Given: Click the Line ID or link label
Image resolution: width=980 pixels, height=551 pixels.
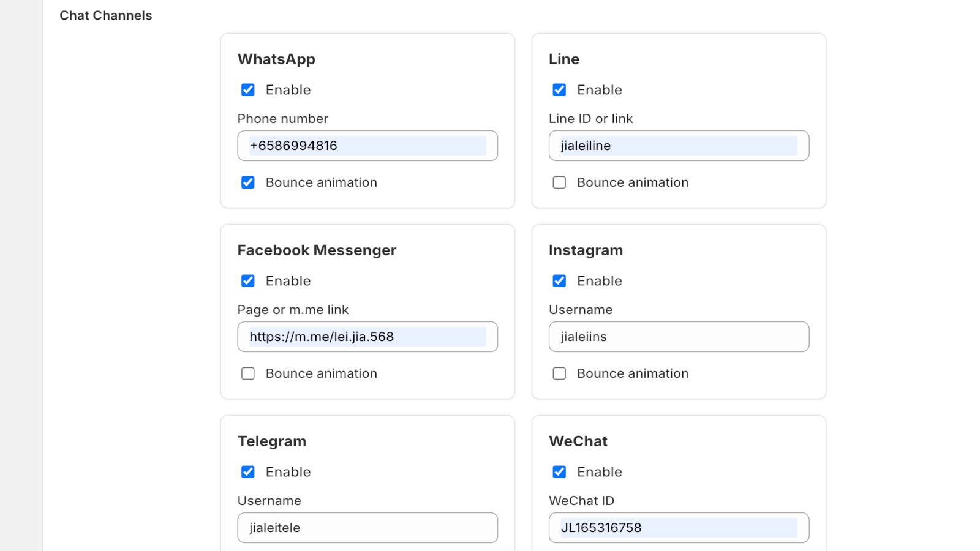Looking at the screenshot, I should pos(591,119).
